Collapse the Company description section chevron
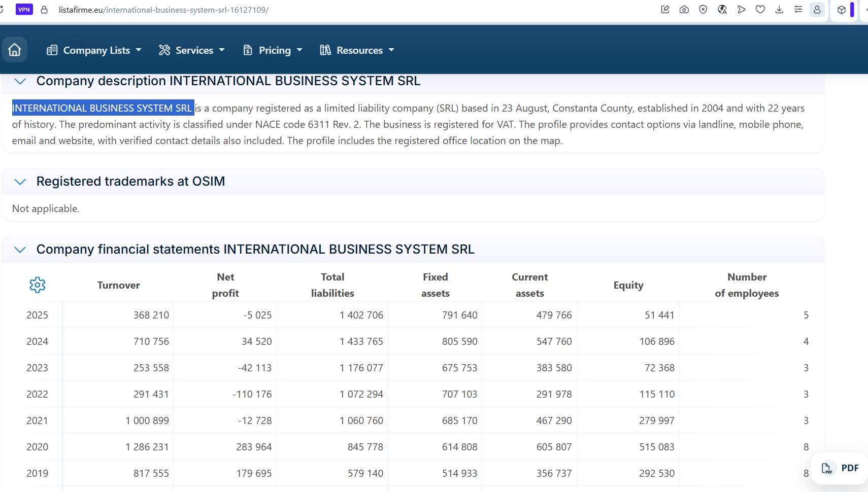 click(x=20, y=81)
